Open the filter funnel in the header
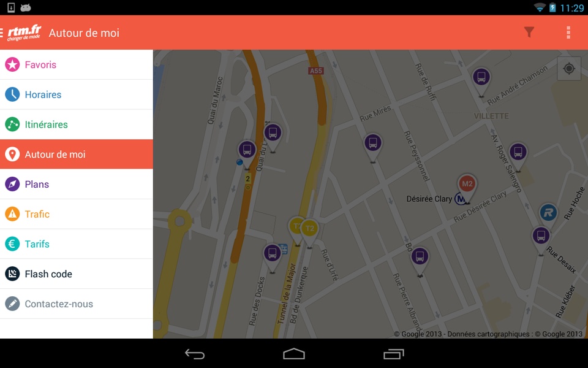Image resolution: width=588 pixels, height=368 pixels. click(x=529, y=33)
